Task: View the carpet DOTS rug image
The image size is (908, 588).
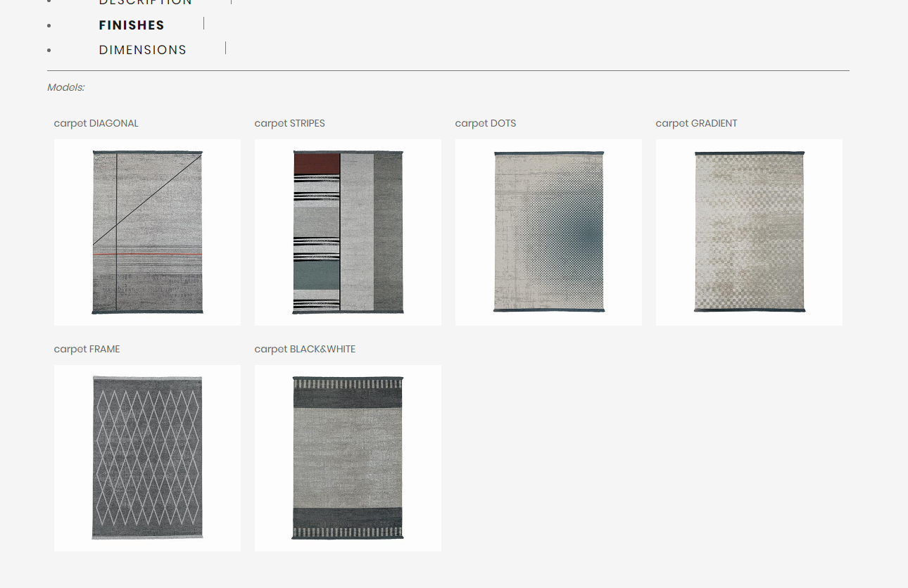Action: [x=548, y=232]
